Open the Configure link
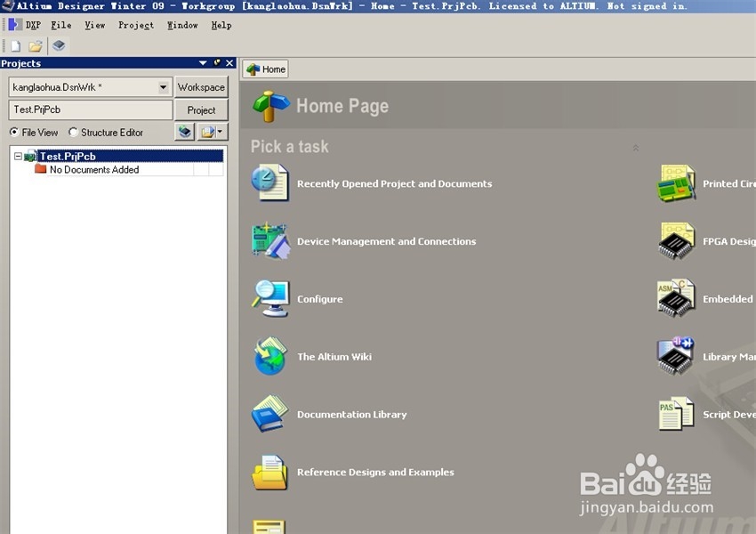The height and width of the screenshot is (534, 756). [319, 299]
